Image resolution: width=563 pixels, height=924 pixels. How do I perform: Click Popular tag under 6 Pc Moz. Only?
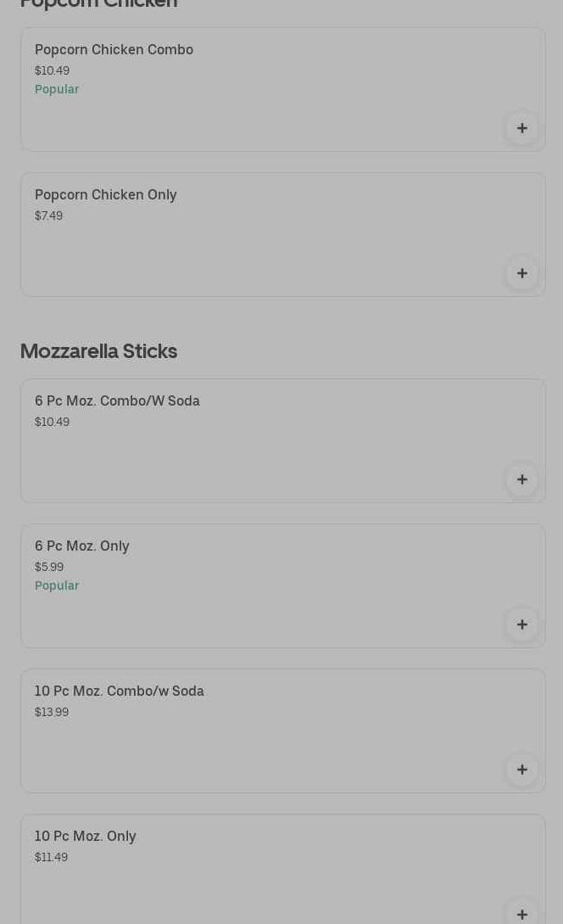(x=57, y=585)
